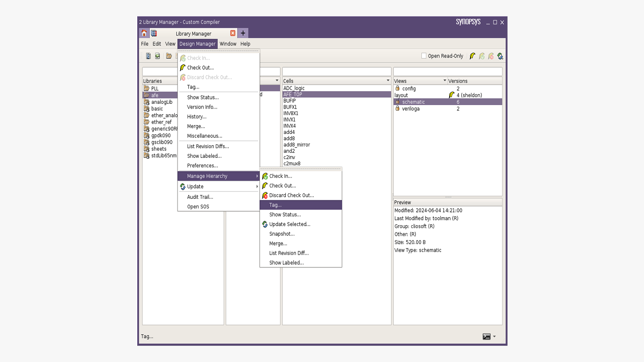This screenshot has width=644, height=362.
Task: Open the middle pane header dropdown arrow
Action: pos(277,80)
